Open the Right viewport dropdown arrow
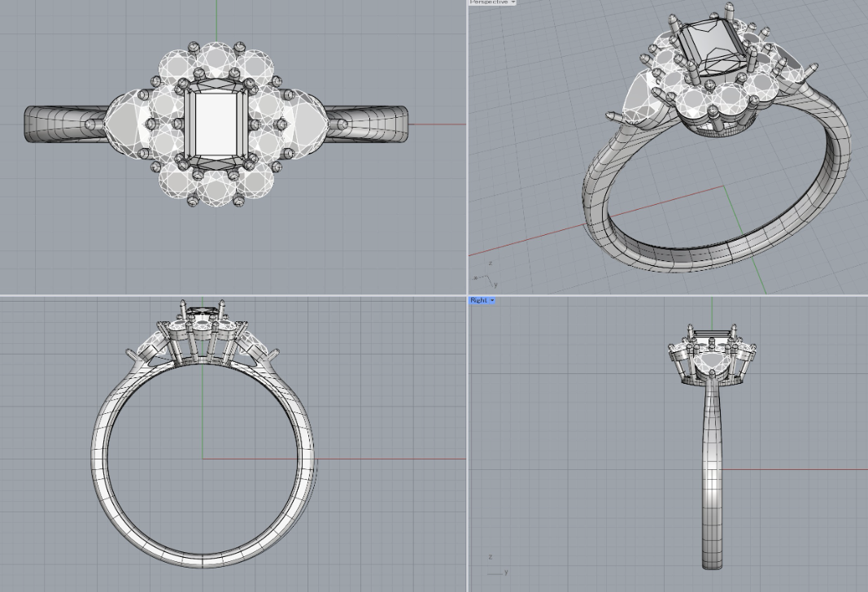 (x=493, y=300)
